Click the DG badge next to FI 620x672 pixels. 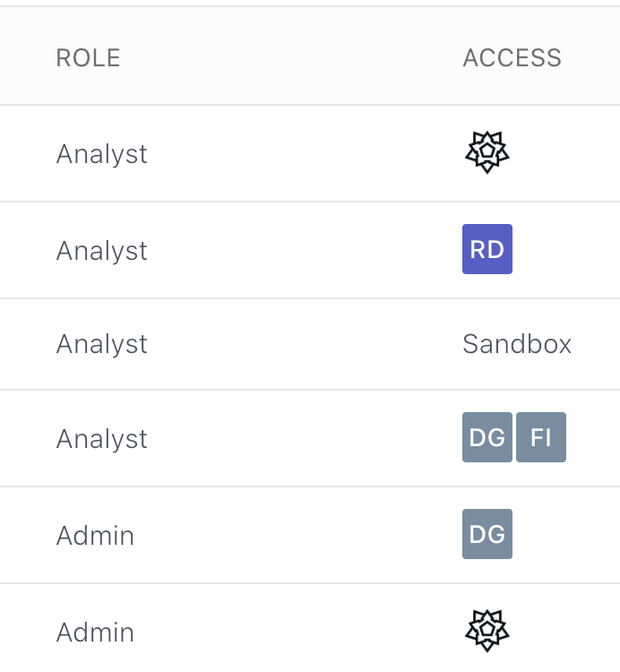(x=487, y=437)
